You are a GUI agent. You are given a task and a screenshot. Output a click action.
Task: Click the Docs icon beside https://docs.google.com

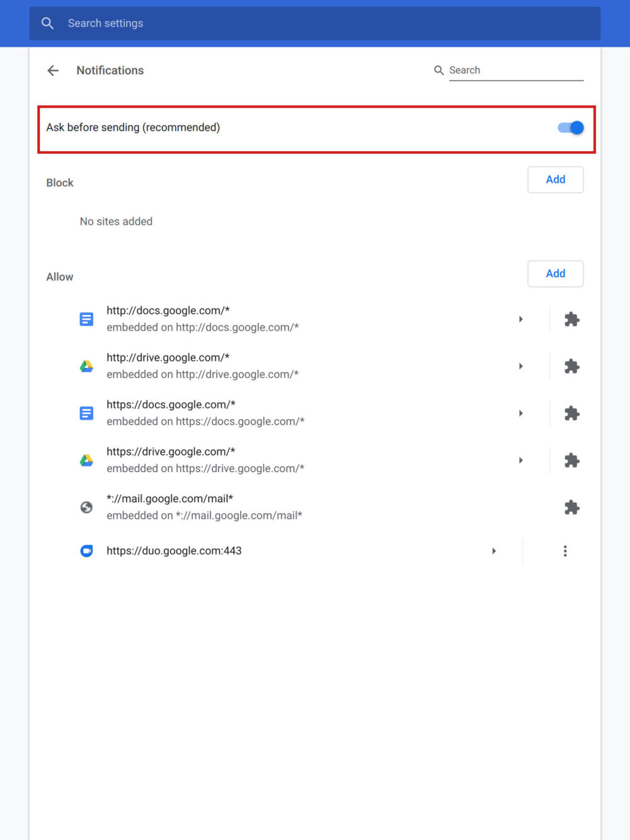pos(86,413)
